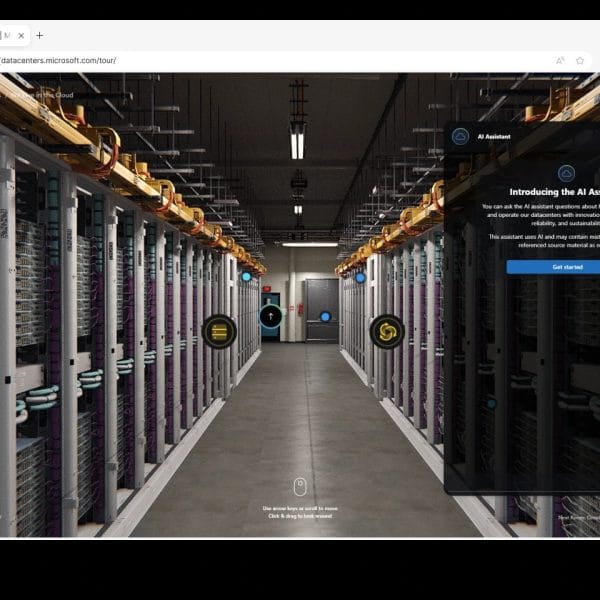600x600 pixels.
Task: Click the mouse navigation hint icon
Action: (x=300, y=487)
